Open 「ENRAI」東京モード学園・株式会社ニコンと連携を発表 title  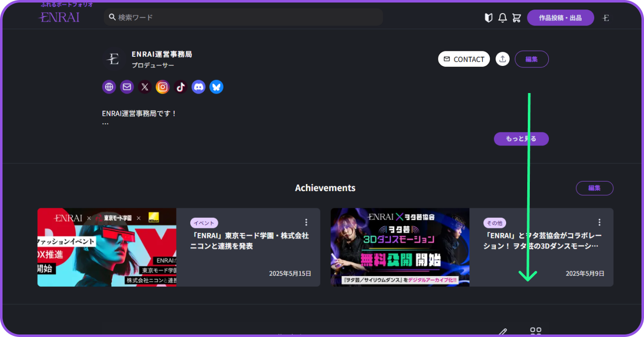(x=250, y=241)
